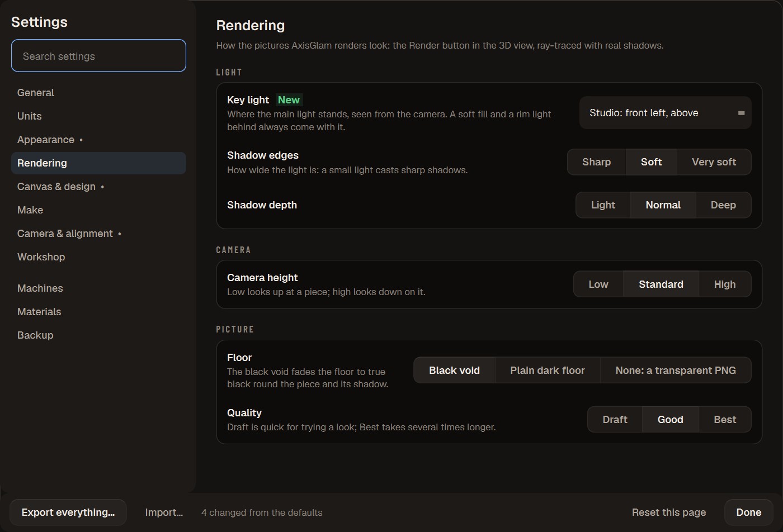Viewport: 783px width, 532px height.
Task: Open the Materials settings page
Action: (x=98, y=312)
